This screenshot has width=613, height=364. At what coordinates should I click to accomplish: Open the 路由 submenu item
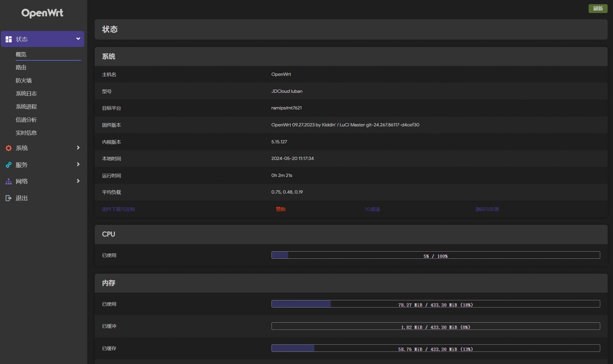pos(21,67)
